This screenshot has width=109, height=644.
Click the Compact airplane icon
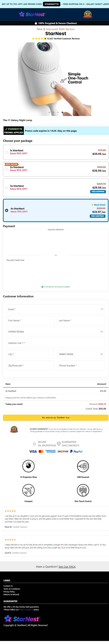tap(28, 490)
